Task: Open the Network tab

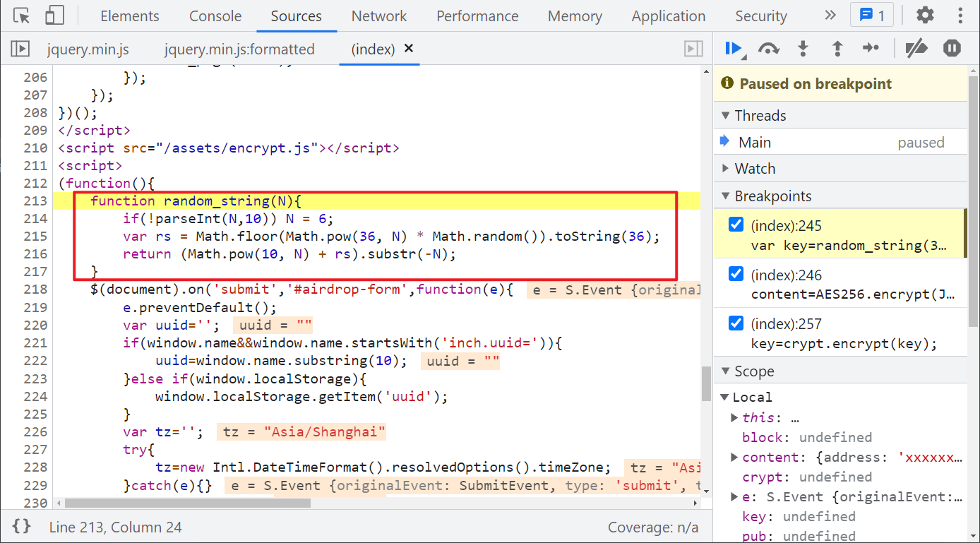Action: (379, 16)
